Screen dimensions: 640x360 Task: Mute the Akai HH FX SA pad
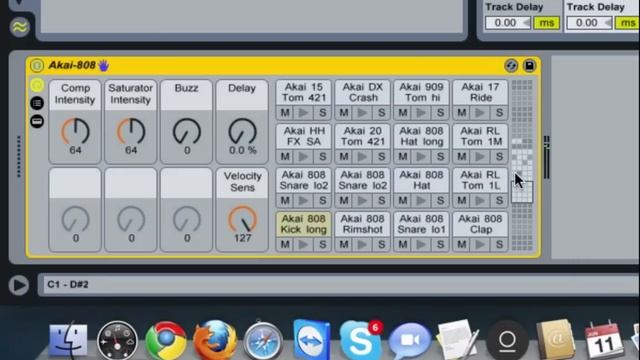(x=285, y=156)
